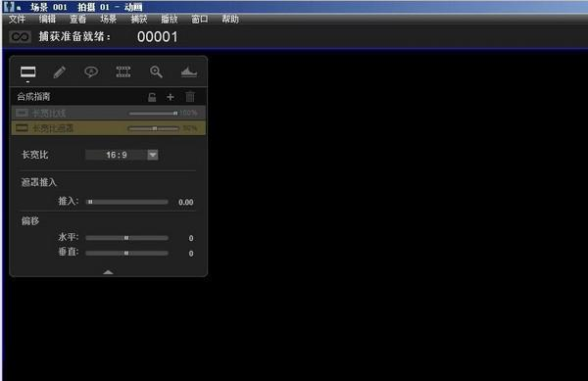Delete guide with trash can icon
Viewport: 588px width, 381px height.
[190, 97]
